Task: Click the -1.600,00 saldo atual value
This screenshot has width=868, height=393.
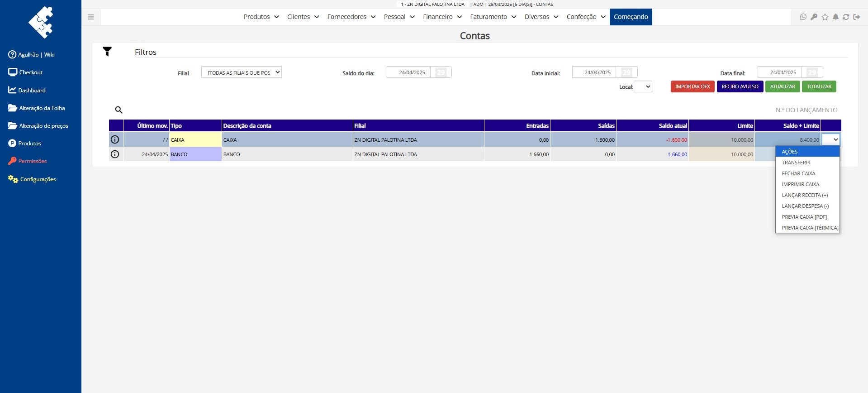Action: [676, 140]
